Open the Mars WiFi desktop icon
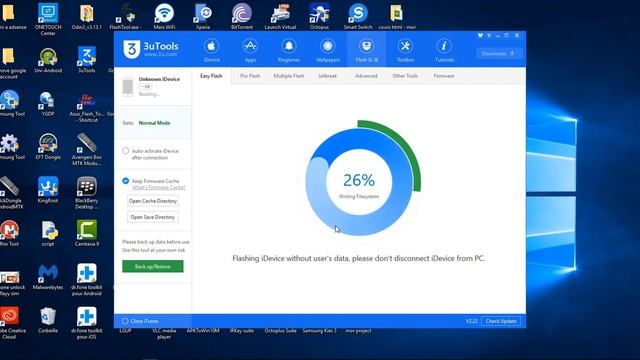 (164, 17)
